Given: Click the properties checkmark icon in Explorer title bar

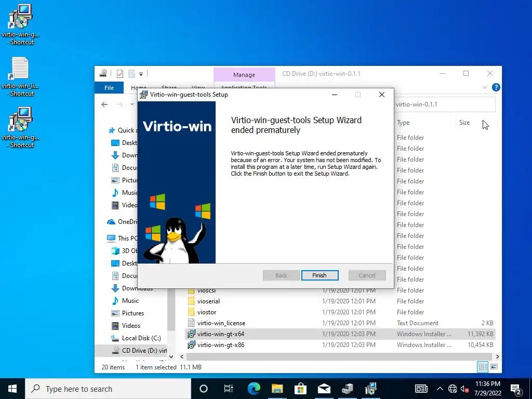Looking at the screenshot, I should click(x=120, y=74).
